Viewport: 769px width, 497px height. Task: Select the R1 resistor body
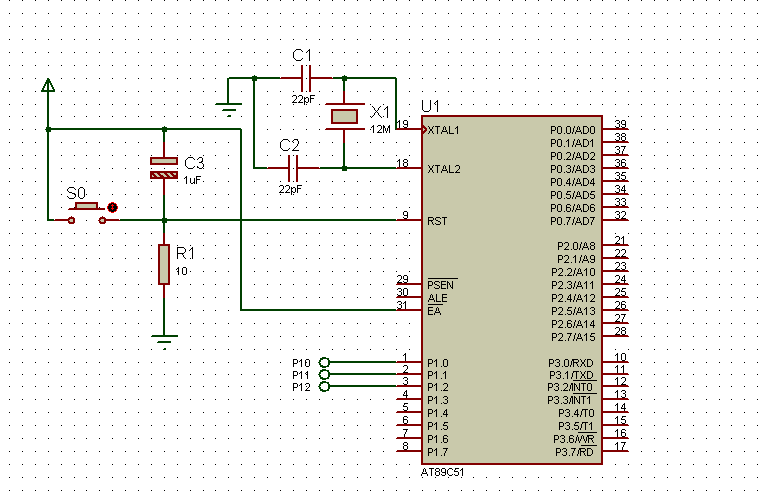pos(164,264)
